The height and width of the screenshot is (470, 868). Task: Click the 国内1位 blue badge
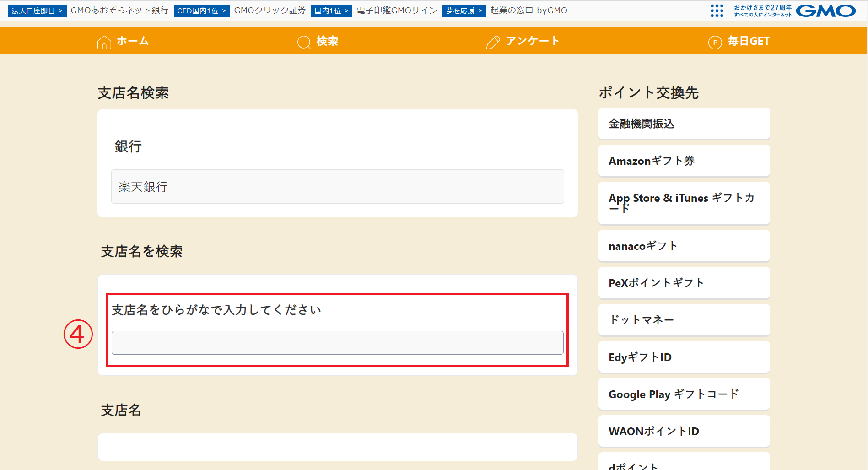click(332, 11)
